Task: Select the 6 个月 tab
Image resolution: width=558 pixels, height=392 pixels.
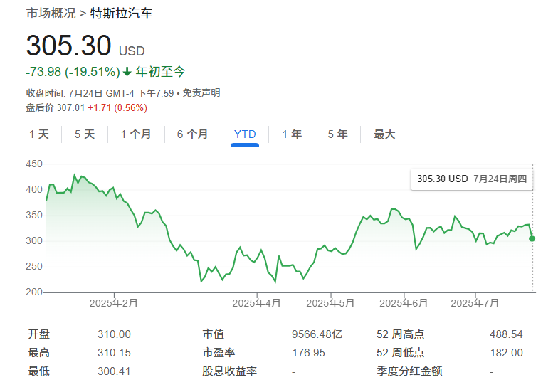Action: tap(192, 134)
